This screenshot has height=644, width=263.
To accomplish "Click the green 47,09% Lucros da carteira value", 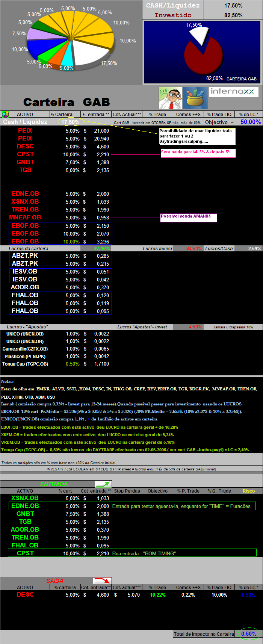I will click(x=101, y=248).
